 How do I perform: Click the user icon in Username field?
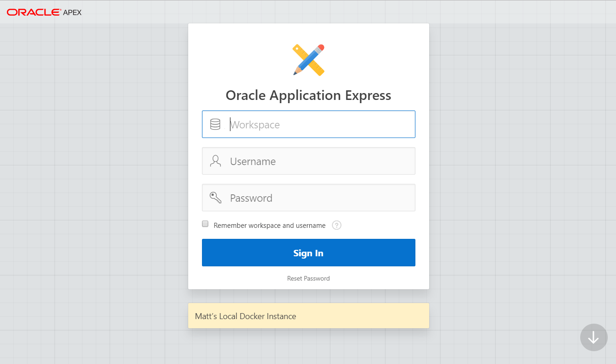click(215, 161)
